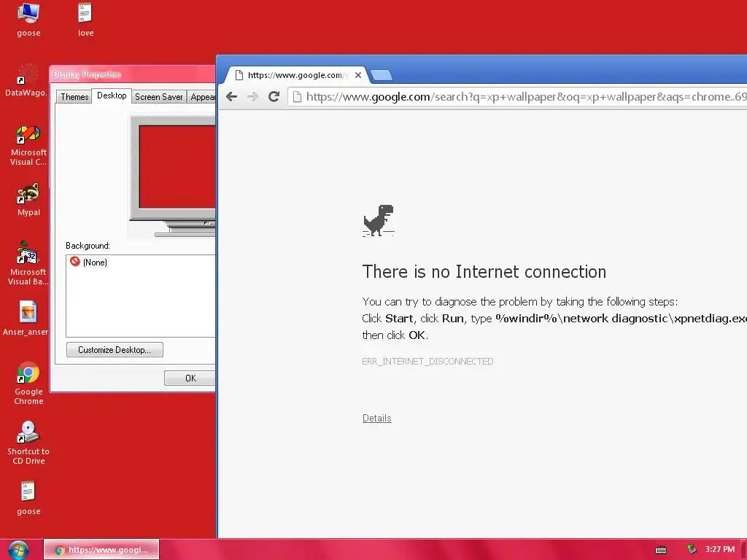Select the google.com tab in Chrome

[x=295, y=75]
